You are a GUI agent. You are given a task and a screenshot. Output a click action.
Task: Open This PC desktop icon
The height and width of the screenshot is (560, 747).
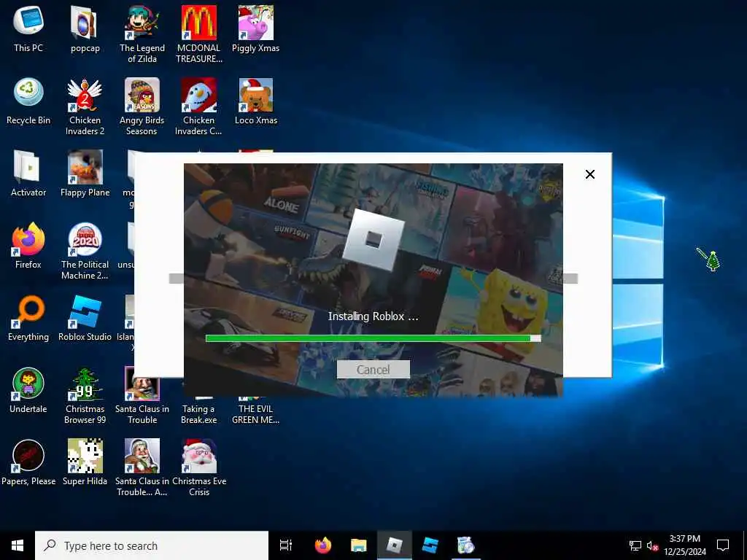click(x=28, y=28)
